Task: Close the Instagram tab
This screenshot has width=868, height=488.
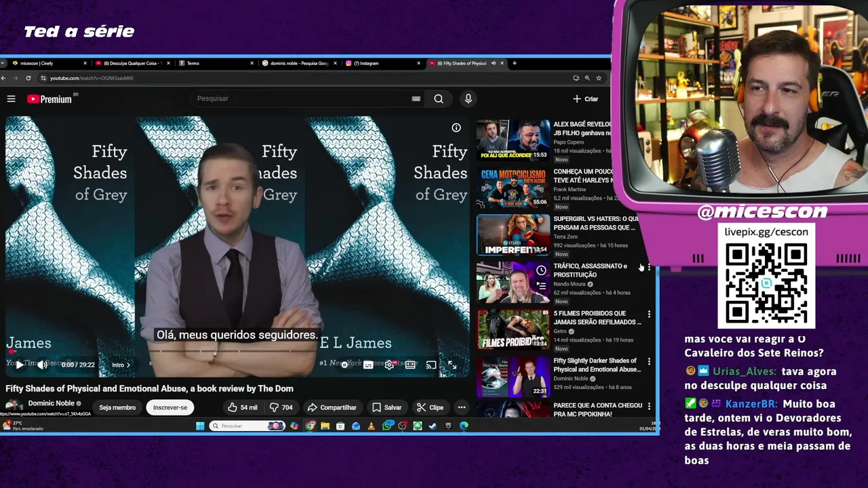Action: (418, 63)
